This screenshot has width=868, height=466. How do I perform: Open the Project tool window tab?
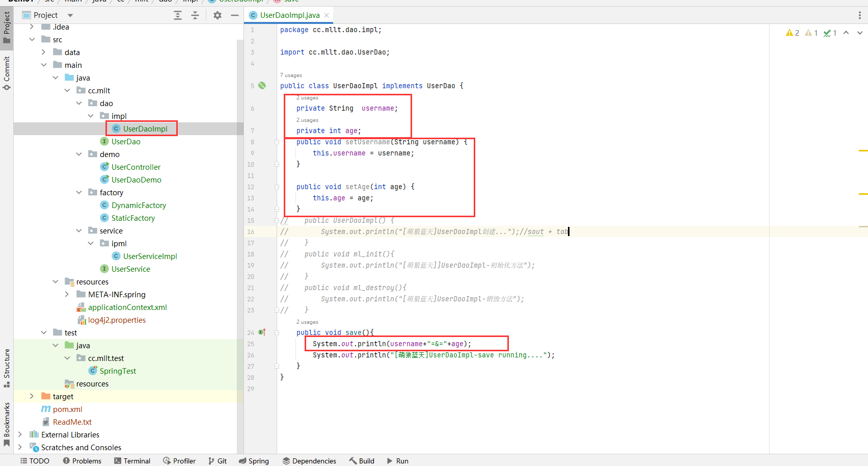coord(7,28)
